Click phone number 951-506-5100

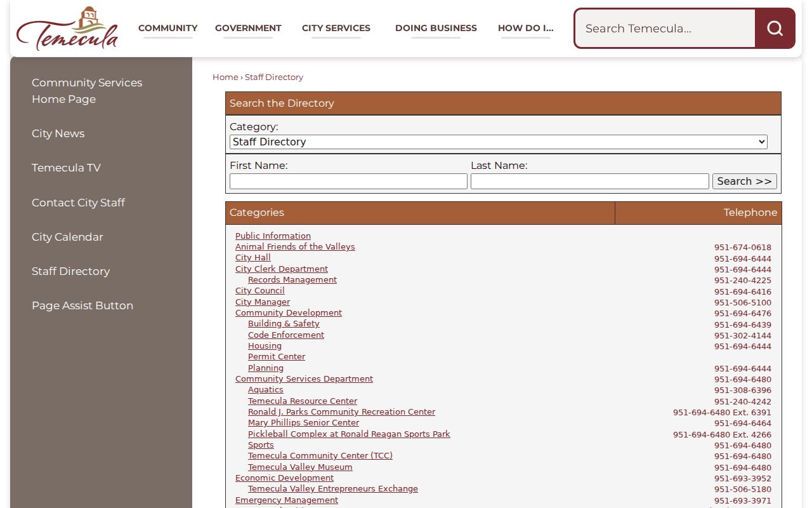(x=743, y=303)
